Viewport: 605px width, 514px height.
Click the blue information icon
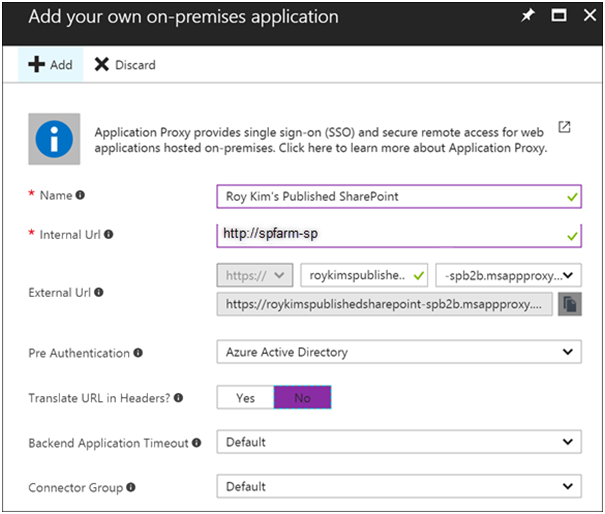[54, 139]
